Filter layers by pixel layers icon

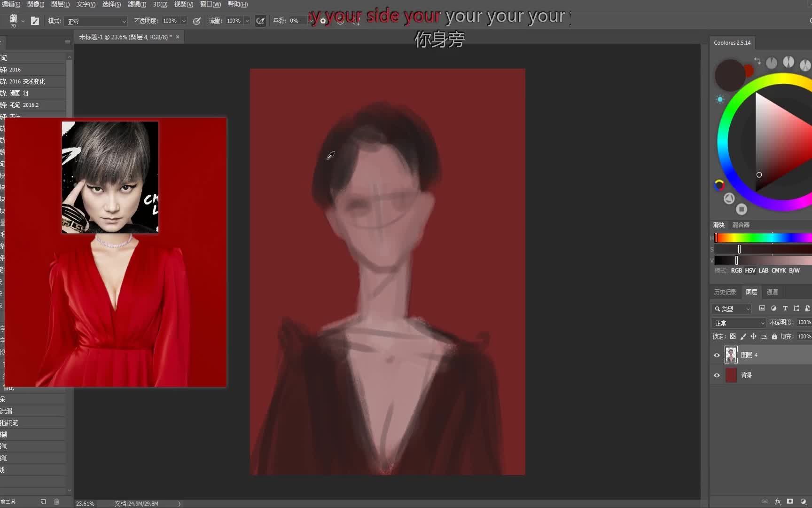tap(762, 309)
